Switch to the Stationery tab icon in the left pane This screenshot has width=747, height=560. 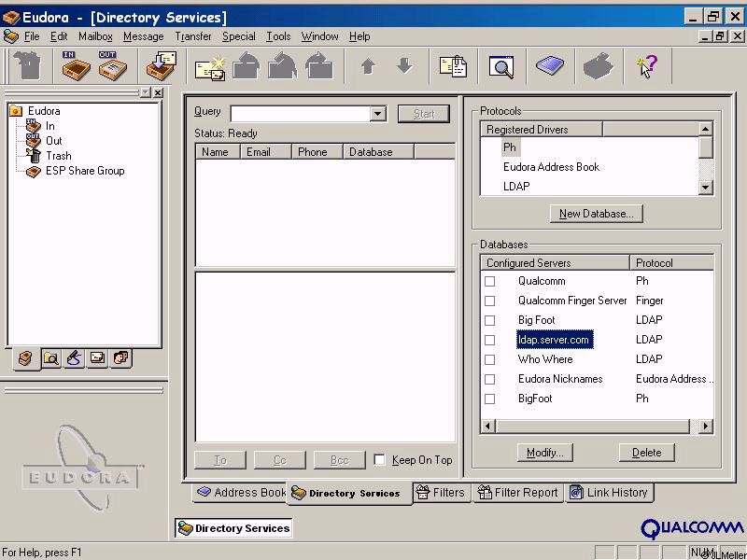coord(97,358)
